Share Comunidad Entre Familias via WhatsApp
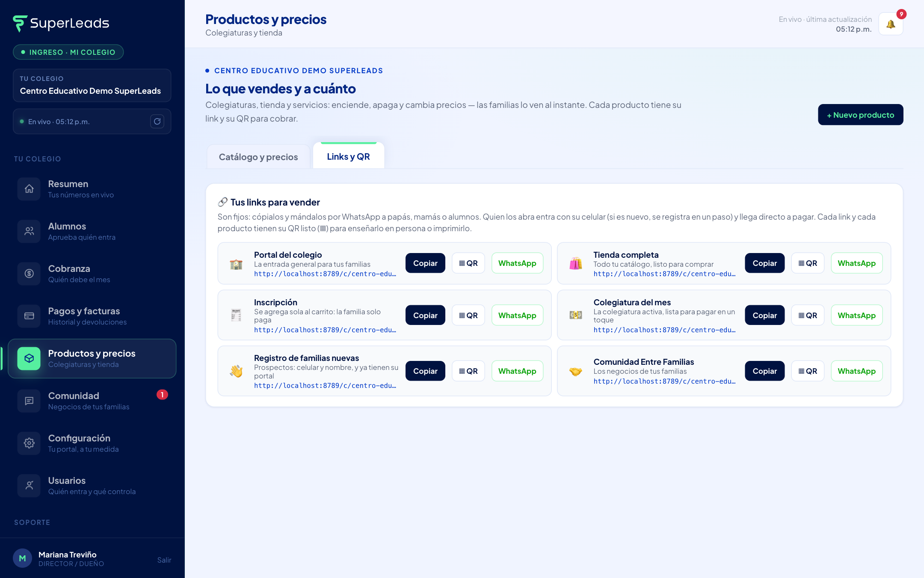This screenshot has height=578, width=924. tap(857, 371)
